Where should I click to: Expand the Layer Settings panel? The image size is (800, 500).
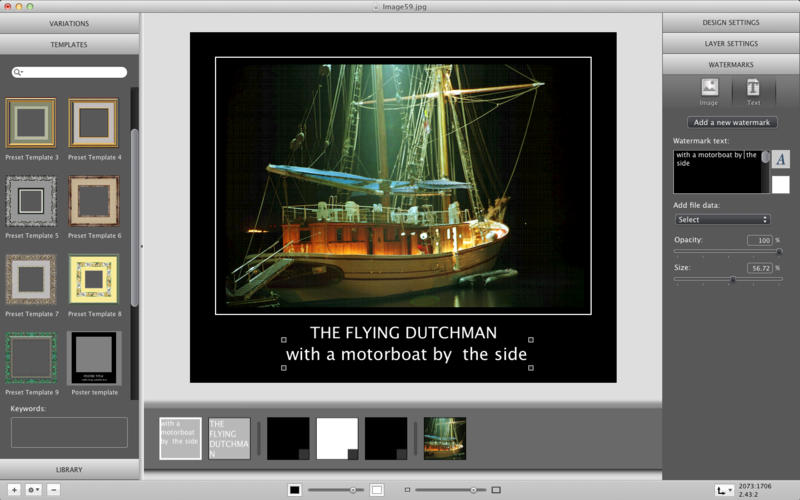[730, 44]
